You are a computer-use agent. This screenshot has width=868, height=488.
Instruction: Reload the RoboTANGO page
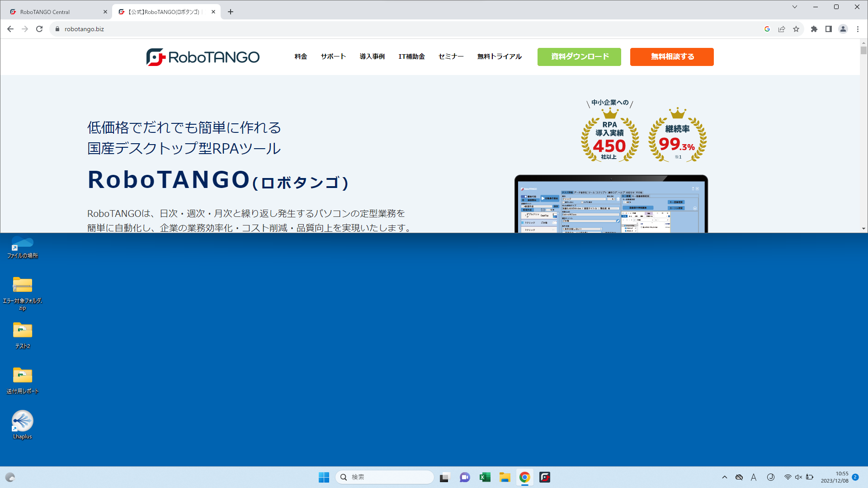pyautogui.click(x=39, y=29)
